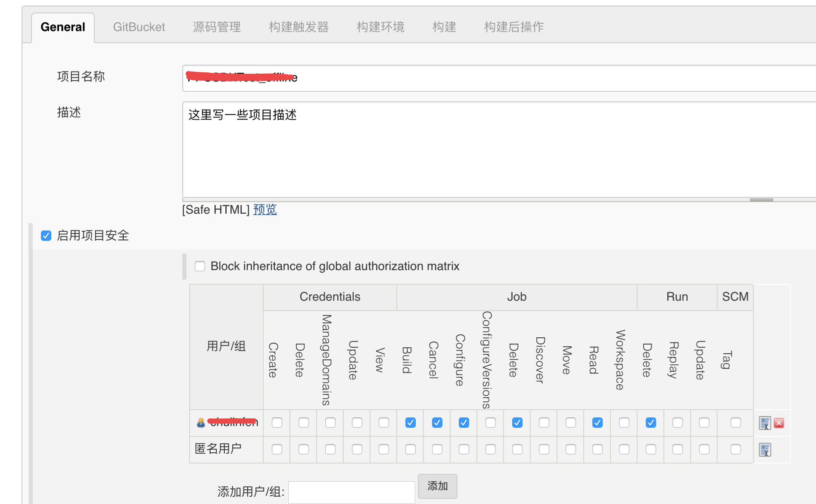This screenshot has width=816, height=504.
Task: Go to the 构建触发器 tab
Action: [x=299, y=27]
